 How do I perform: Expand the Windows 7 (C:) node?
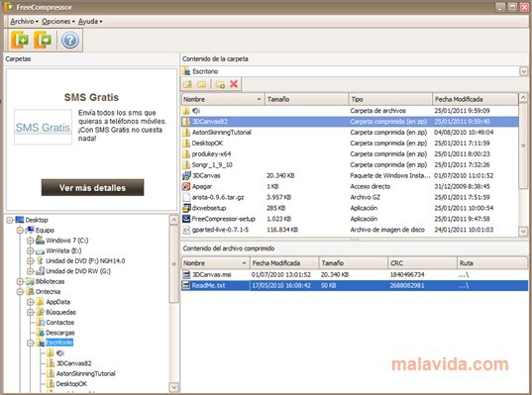click(30, 241)
